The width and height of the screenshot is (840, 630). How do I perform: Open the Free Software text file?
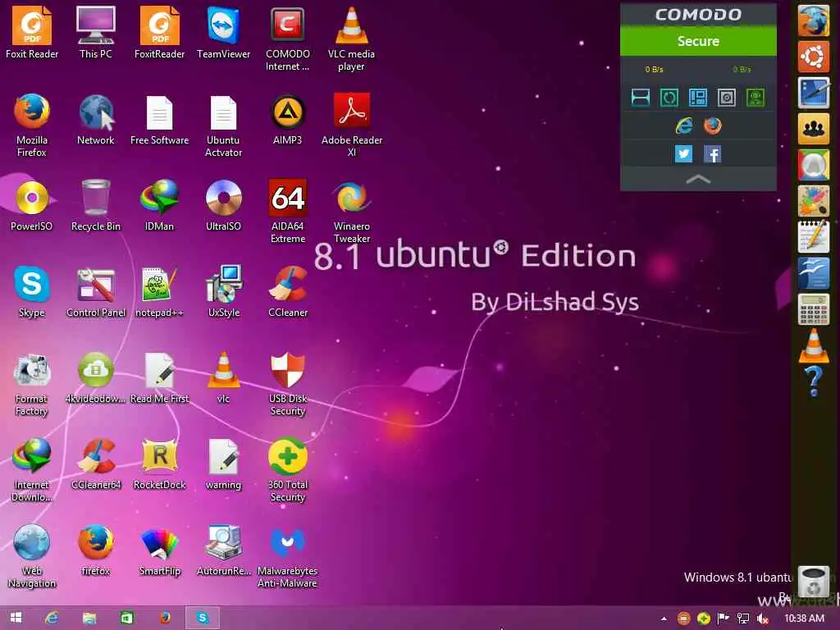pos(160,119)
